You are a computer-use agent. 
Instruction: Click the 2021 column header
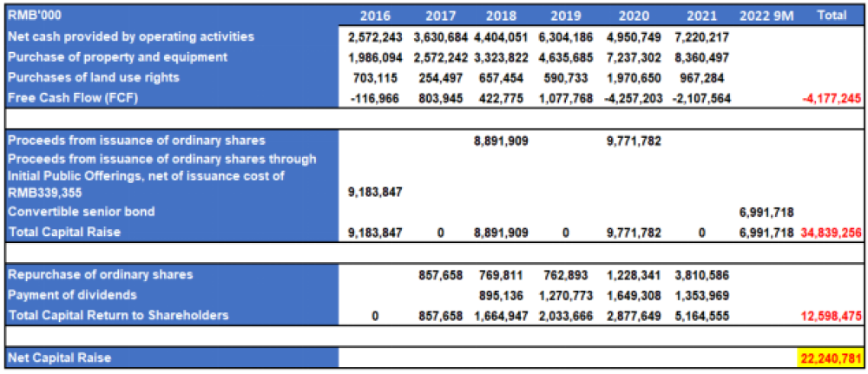tap(700, 16)
